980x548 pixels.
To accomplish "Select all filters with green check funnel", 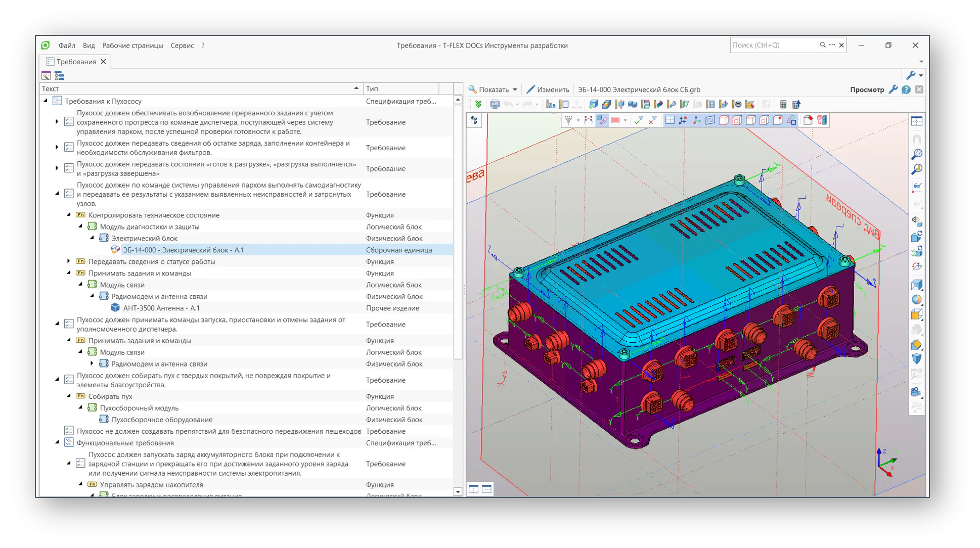I will pos(639,120).
